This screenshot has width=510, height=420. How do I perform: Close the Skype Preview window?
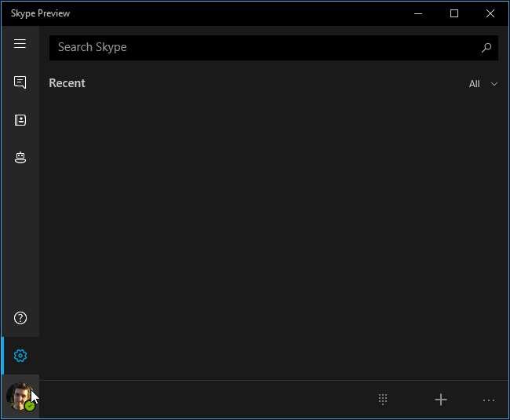(x=490, y=13)
